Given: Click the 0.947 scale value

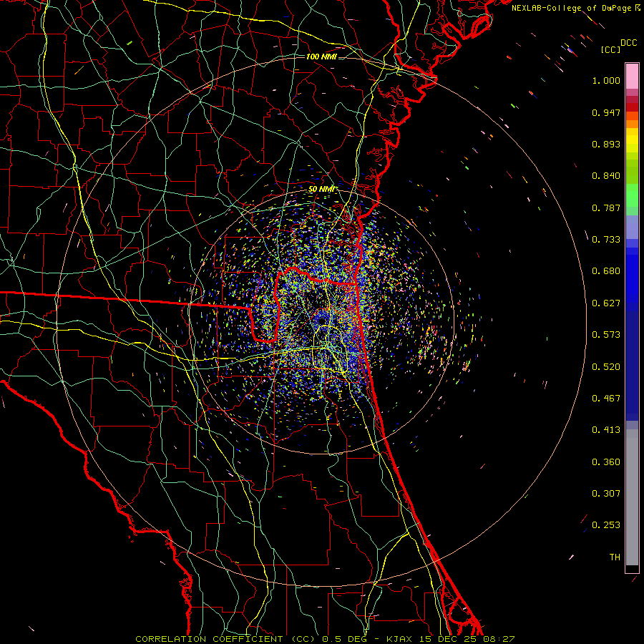Looking at the screenshot, I should (x=606, y=112).
